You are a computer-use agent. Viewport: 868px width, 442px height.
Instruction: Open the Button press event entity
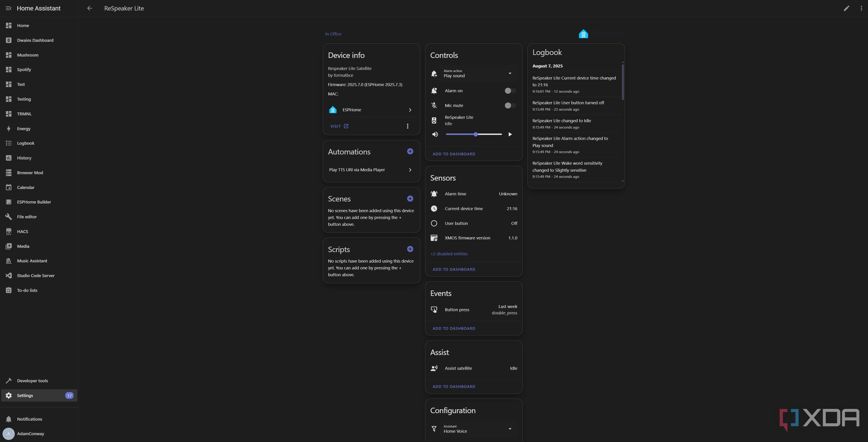click(x=474, y=310)
